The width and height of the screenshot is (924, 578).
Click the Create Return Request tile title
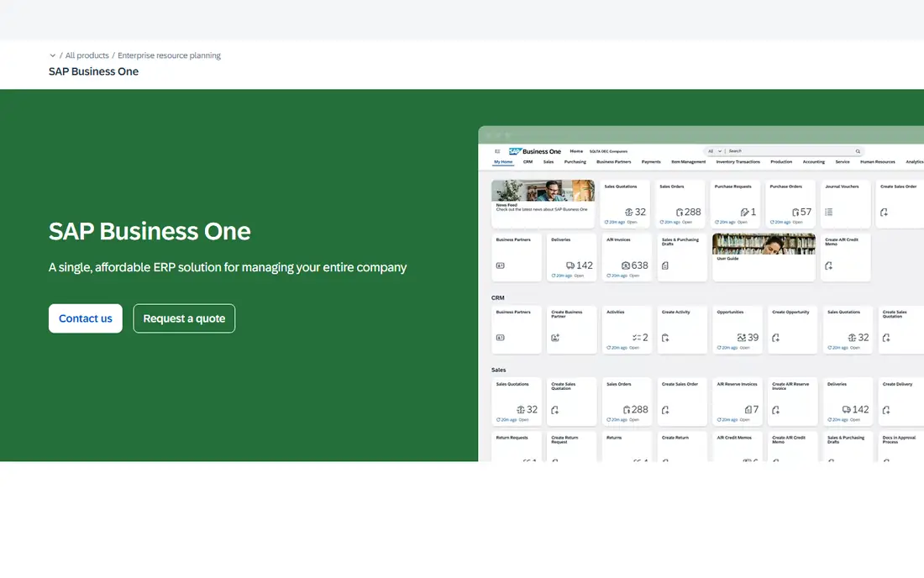[564, 439]
